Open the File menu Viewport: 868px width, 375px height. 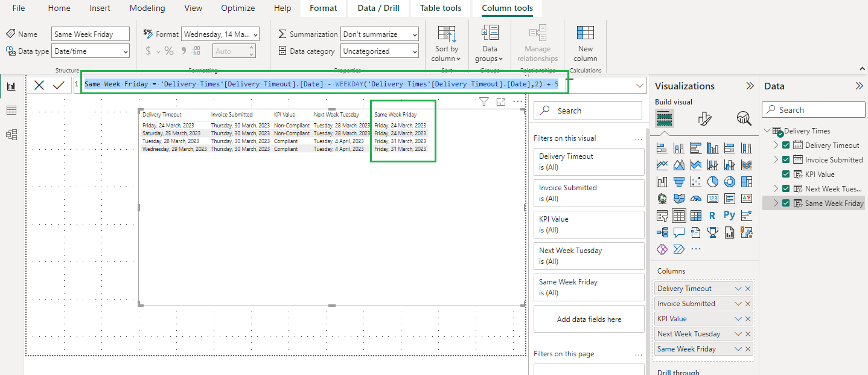point(19,8)
